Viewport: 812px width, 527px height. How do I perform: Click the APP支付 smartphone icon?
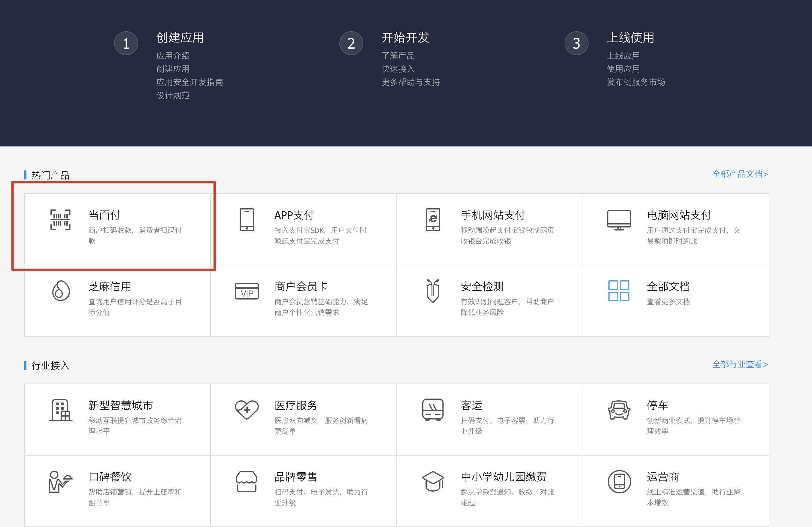click(247, 219)
